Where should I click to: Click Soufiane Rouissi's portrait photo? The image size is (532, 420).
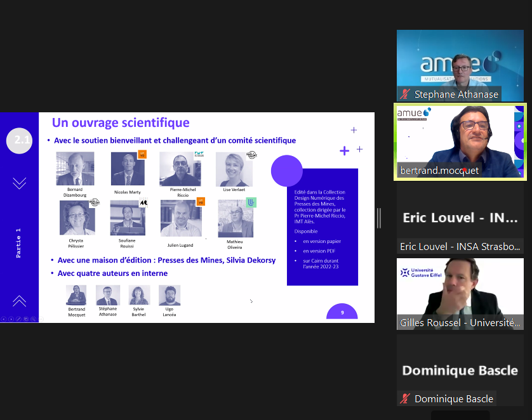pos(128,218)
